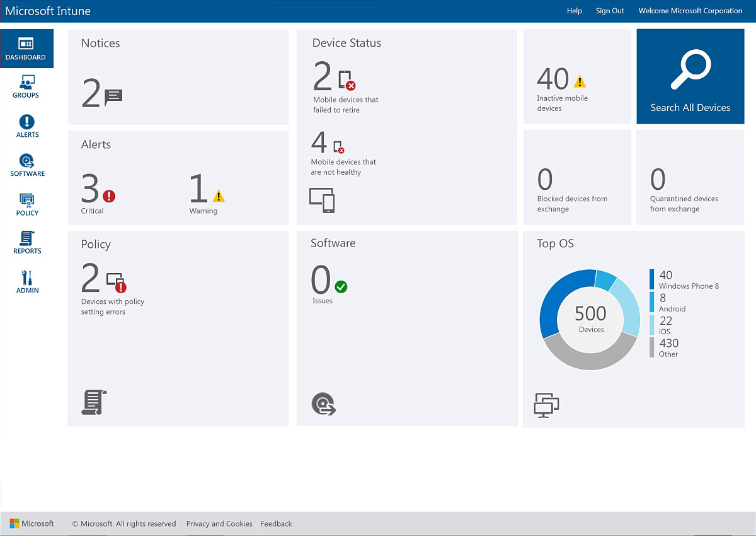Screen dimensions: 756x536
Task: Click the Policy tile heading
Action: 96,245
